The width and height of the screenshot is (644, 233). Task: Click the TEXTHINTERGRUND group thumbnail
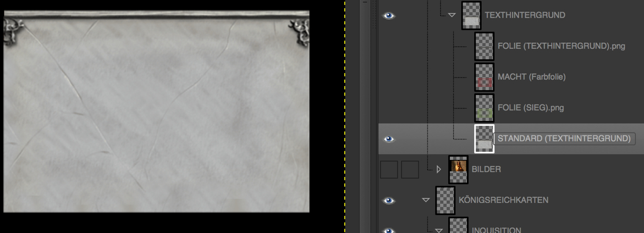coord(471,15)
